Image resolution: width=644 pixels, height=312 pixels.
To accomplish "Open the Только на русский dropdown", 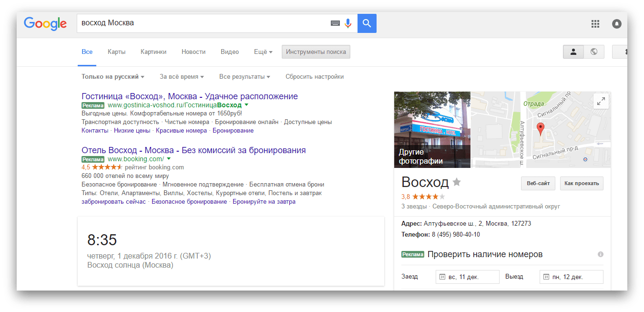I will click(x=112, y=76).
